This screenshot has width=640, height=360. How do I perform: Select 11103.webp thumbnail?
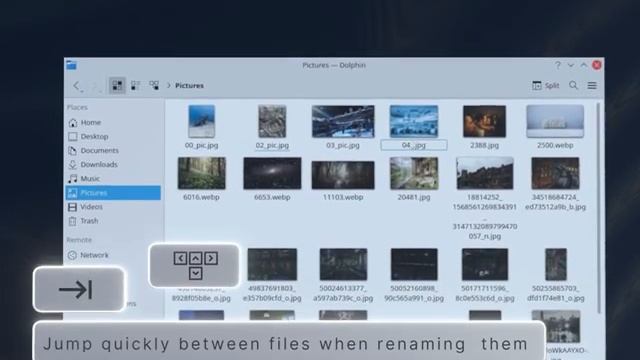tap(343, 175)
